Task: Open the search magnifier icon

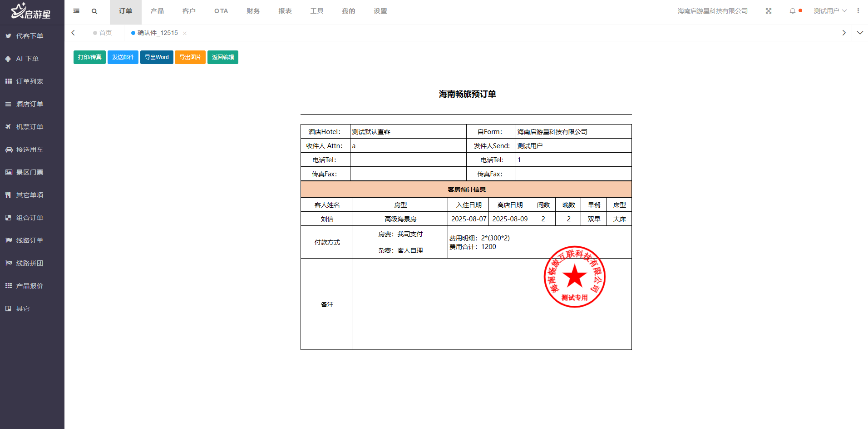Action: (x=94, y=11)
